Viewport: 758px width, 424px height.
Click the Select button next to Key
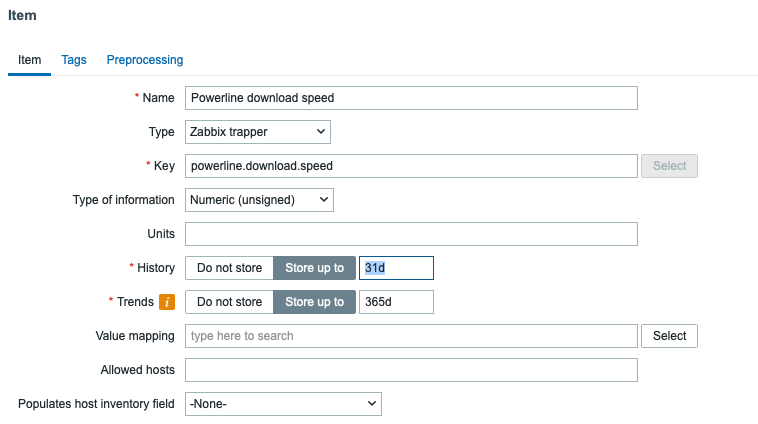coord(670,166)
